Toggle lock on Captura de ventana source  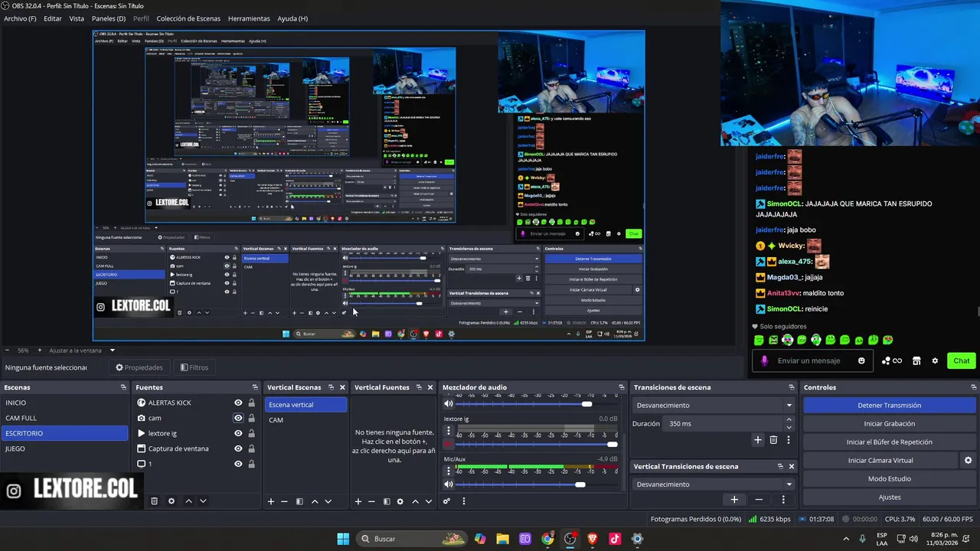coord(251,448)
